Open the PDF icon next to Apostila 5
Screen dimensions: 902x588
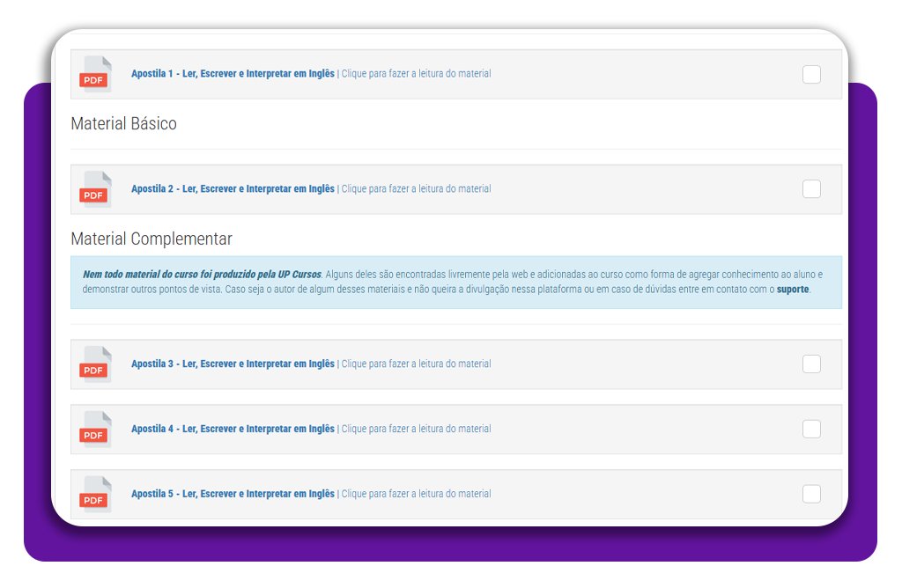pos(95,495)
